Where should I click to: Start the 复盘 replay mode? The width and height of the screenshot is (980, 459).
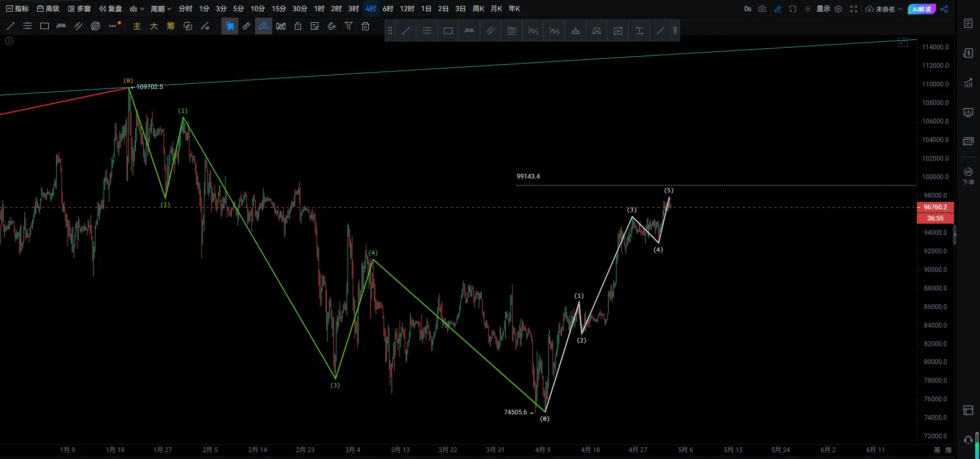pyautogui.click(x=111, y=8)
